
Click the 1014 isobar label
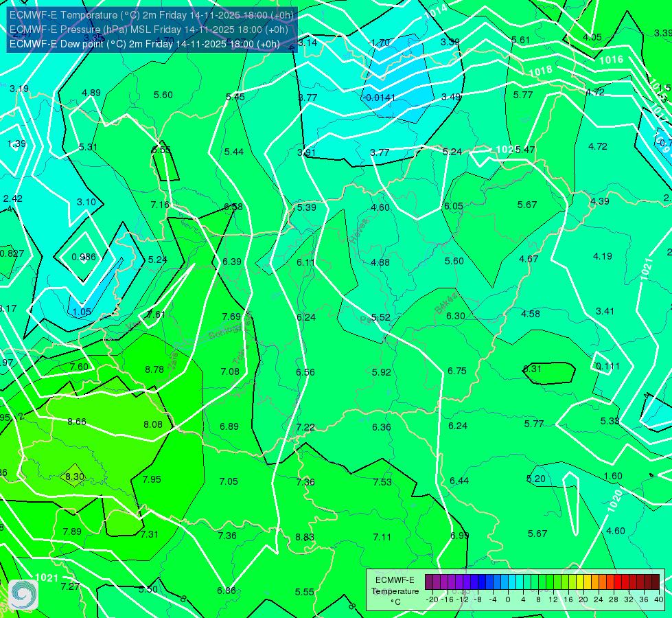coord(436,11)
